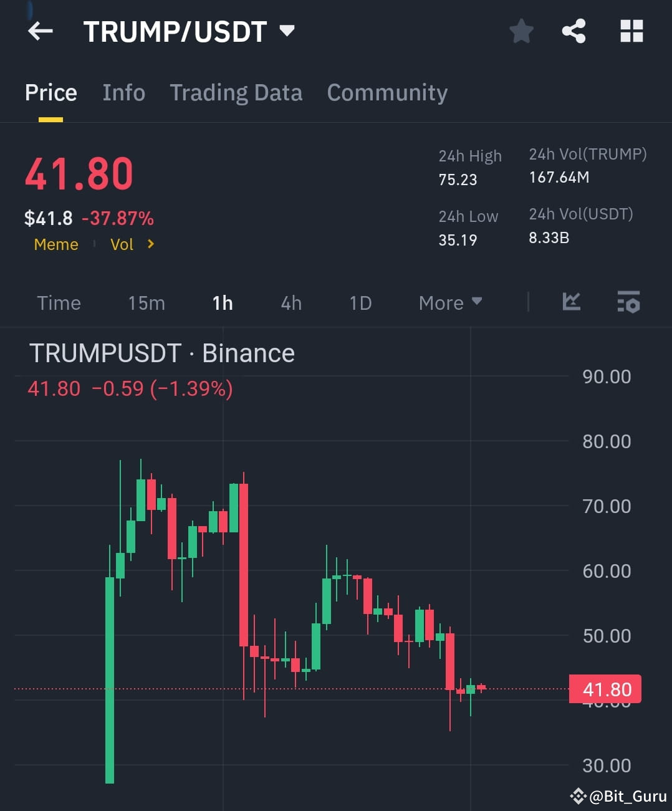Toggle the 1h timeframe selection

pos(223,302)
